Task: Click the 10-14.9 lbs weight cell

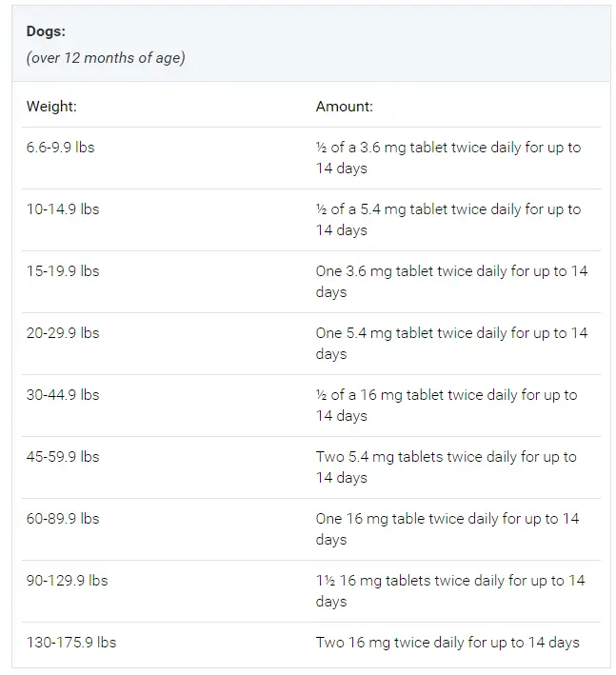Action: point(63,209)
